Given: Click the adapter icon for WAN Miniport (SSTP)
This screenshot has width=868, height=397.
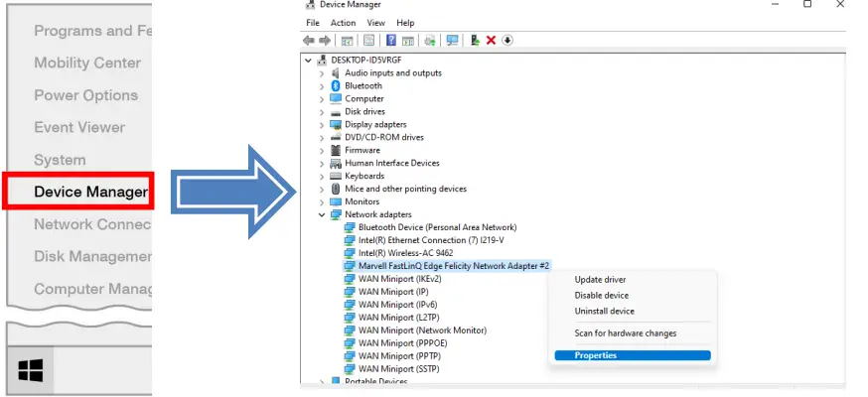Looking at the screenshot, I should tap(349, 369).
